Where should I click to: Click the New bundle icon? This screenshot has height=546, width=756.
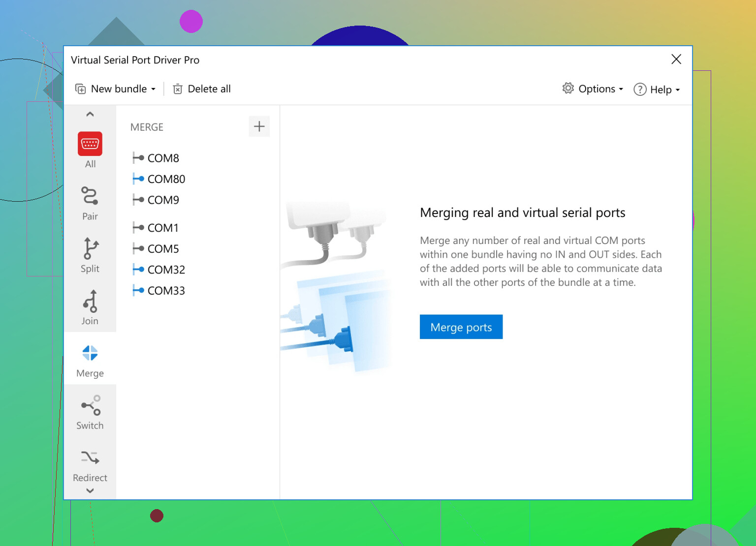tap(80, 89)
